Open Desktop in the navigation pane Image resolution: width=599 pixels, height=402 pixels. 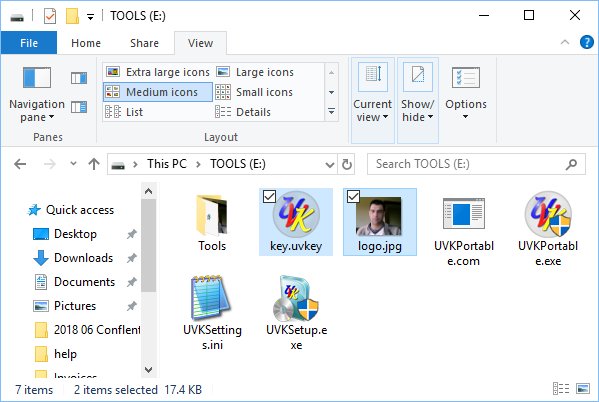(x=75, y=234)
